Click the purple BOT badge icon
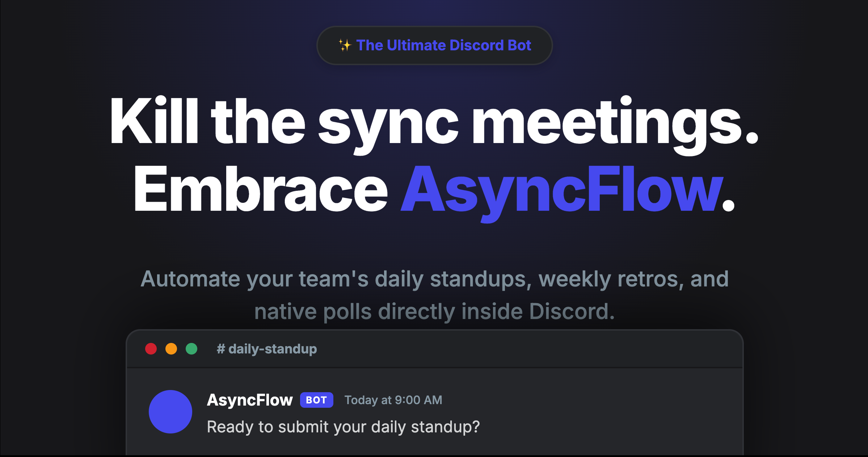This screenshot has width=868, height=457. pyautogui.click(x=316, y=400)
